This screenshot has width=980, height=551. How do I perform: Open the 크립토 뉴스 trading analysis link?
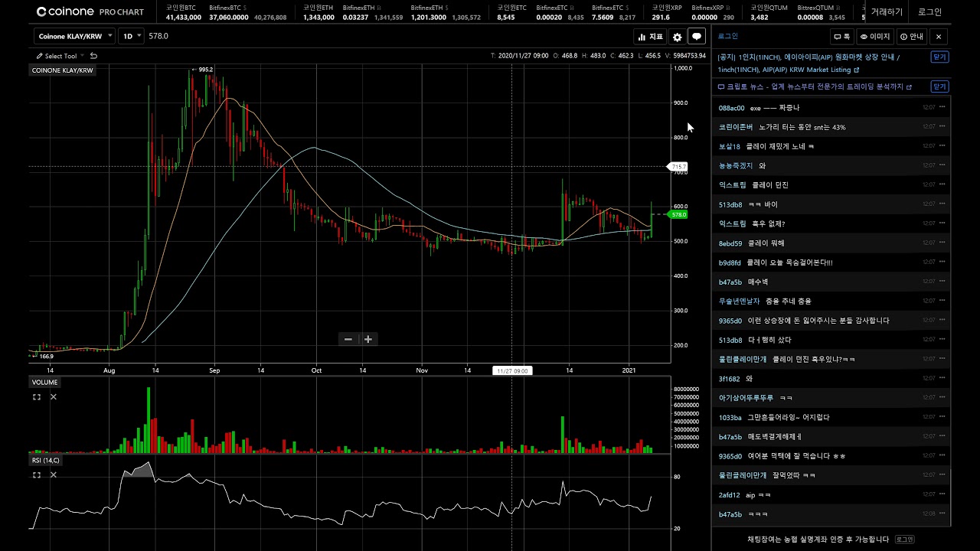815,86
